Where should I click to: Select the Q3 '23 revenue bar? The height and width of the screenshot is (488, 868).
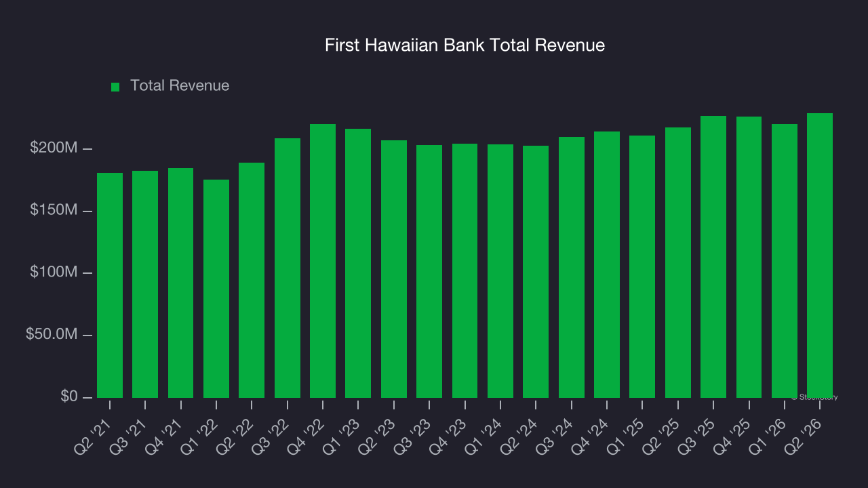(x=429, y=271)
